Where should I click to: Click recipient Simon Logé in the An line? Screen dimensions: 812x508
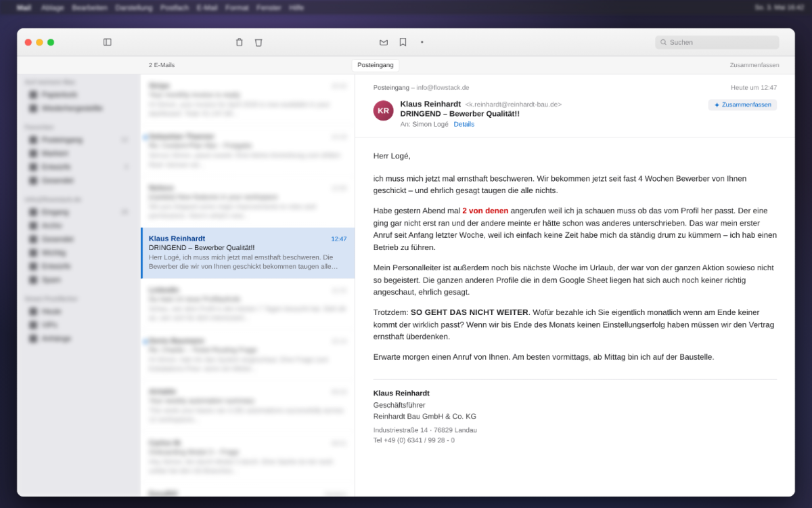click(430, 124)
